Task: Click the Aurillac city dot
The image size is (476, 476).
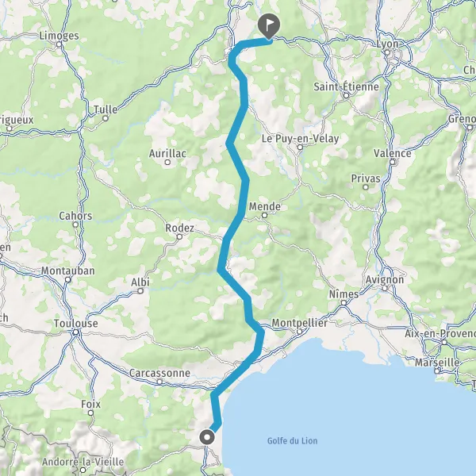Action: (167, 162)
